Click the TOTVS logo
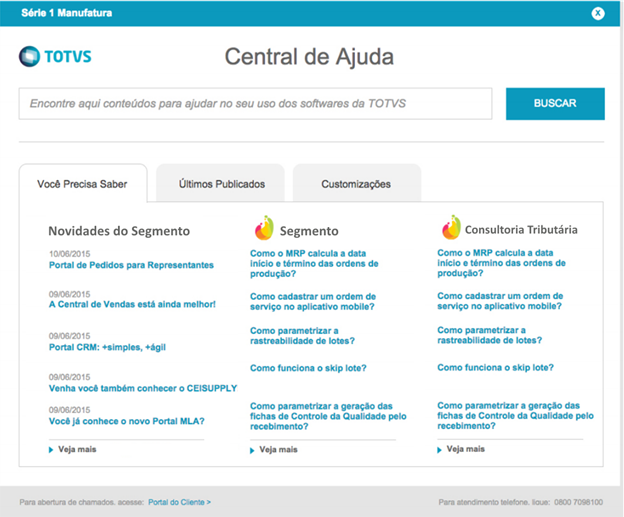The height and width of the screenshot is (517, 624). pos(55,57)
